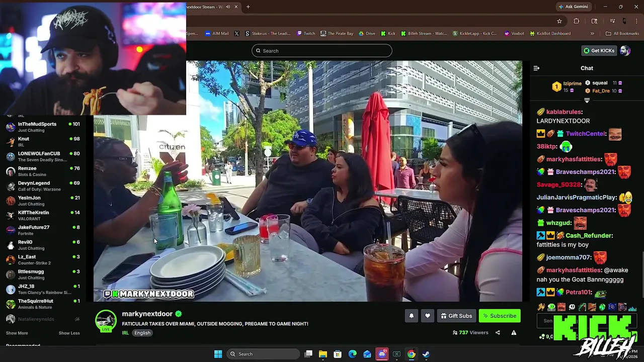
Task: Open Discord from the taskbar
Action: (x=382, y=354)
